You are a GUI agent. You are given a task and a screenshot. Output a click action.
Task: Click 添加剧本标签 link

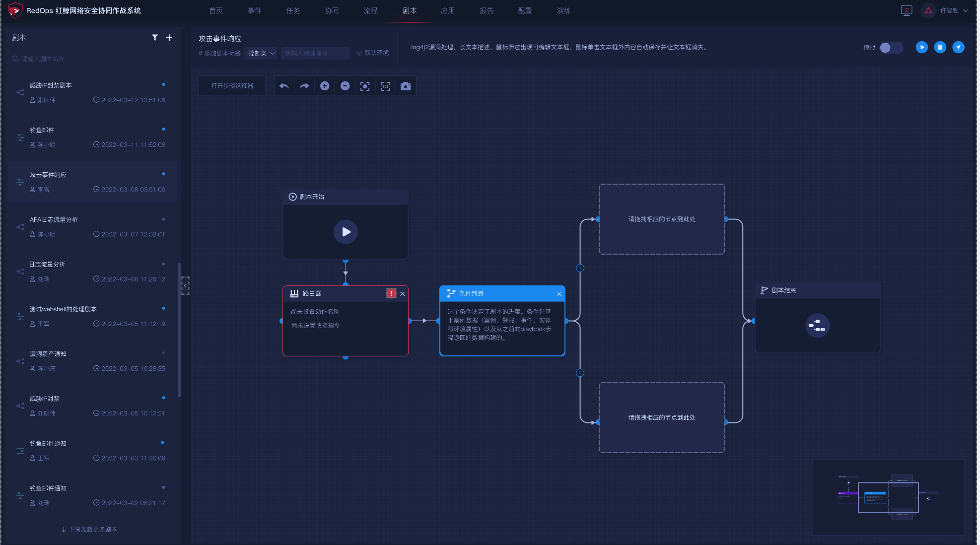click(x=220, y=53)
